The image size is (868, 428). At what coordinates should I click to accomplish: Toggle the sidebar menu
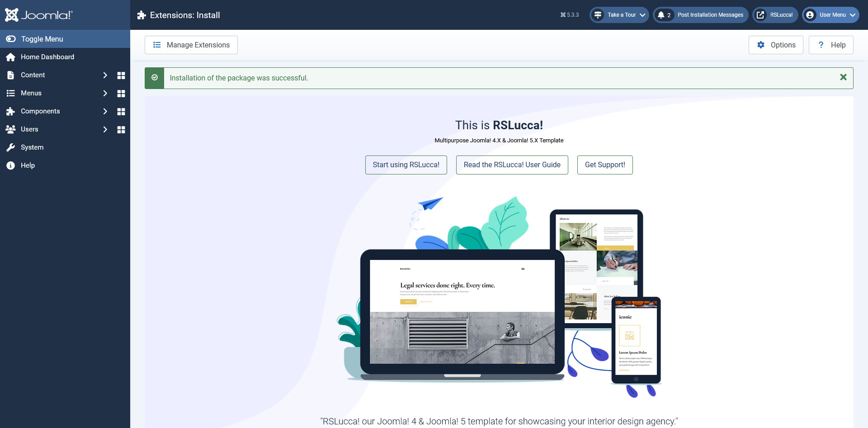[x=42, y=39]
